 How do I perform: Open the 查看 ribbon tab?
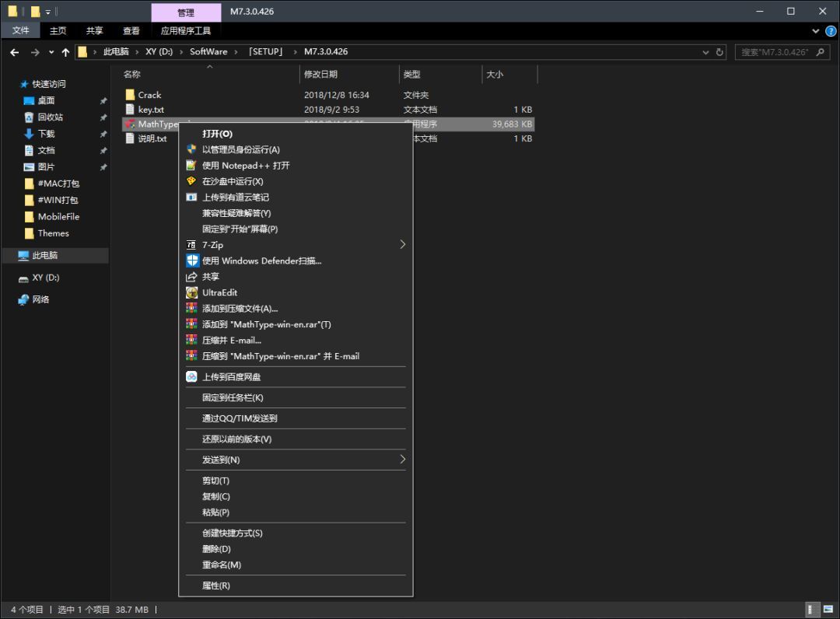(131, 31)
